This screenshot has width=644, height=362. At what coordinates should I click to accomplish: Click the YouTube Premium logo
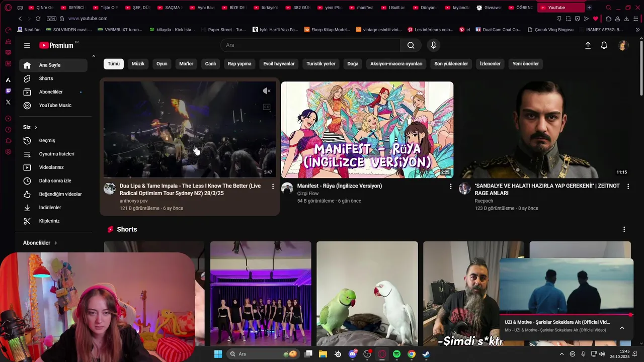[56, 45]
